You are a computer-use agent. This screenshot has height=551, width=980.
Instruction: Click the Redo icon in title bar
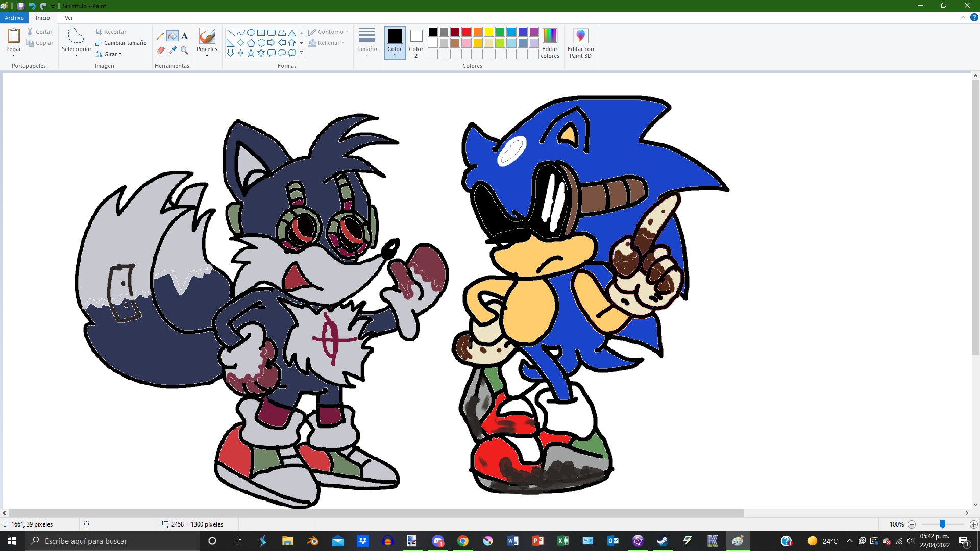(x=43, y=6)
